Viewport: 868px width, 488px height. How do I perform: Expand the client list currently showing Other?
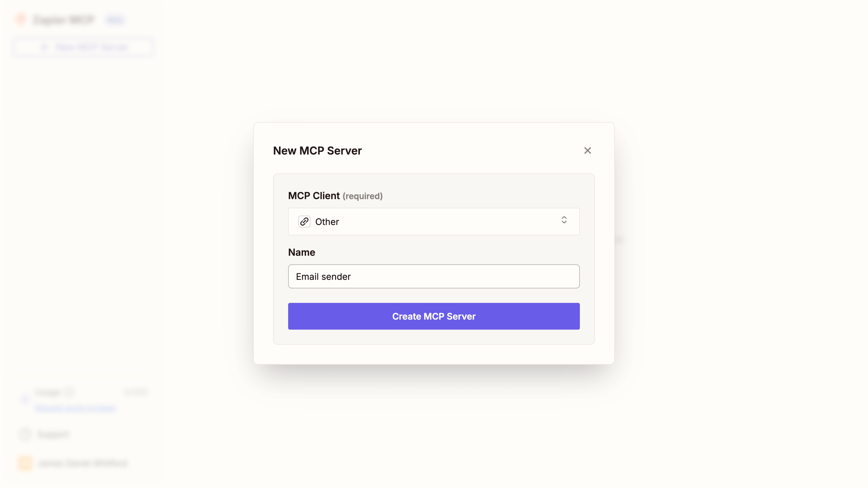coord(434,221)
